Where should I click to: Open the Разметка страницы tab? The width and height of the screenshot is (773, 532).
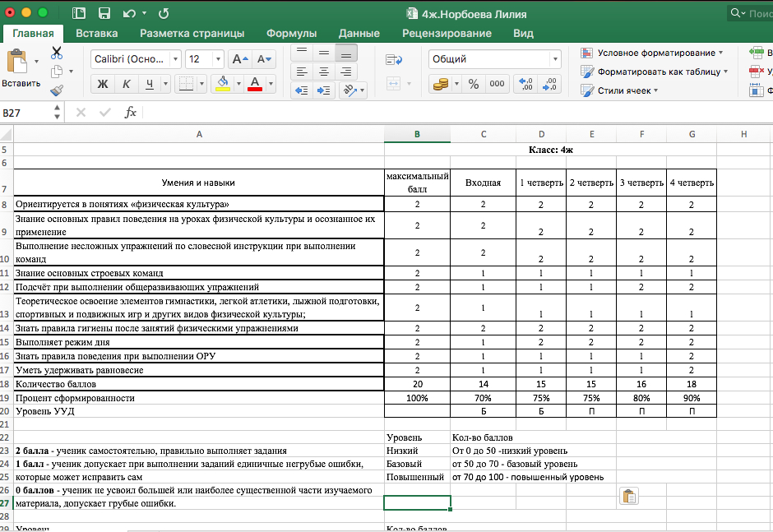[x=192, y=34]
